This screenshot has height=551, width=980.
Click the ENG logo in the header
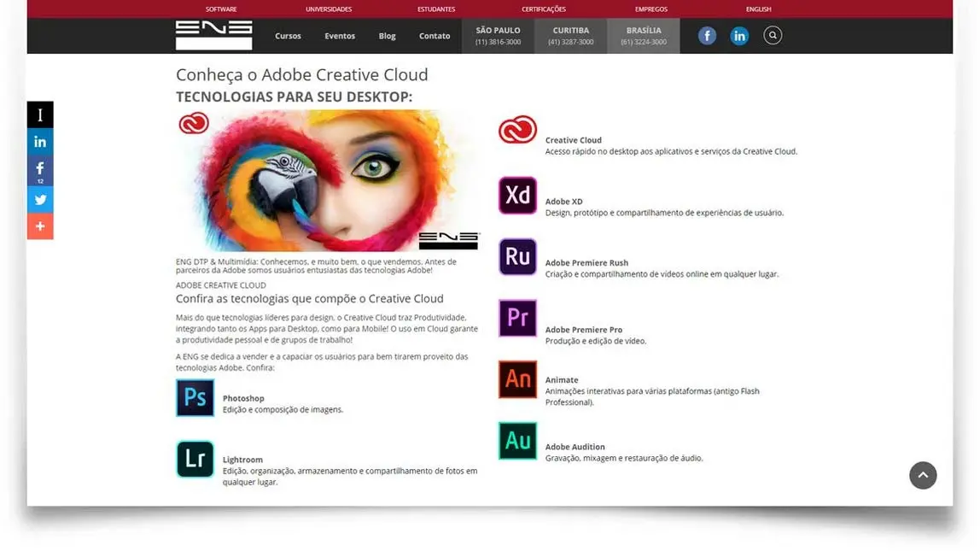pos(213,35)
